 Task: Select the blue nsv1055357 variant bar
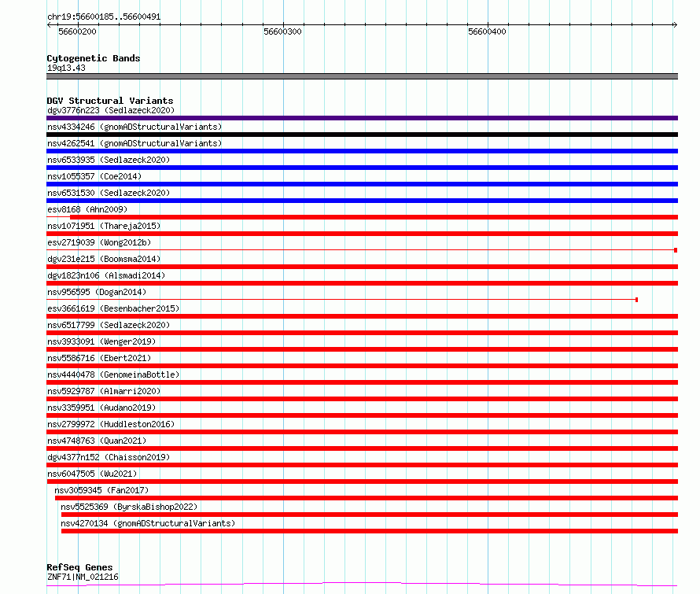click(362, 184)
